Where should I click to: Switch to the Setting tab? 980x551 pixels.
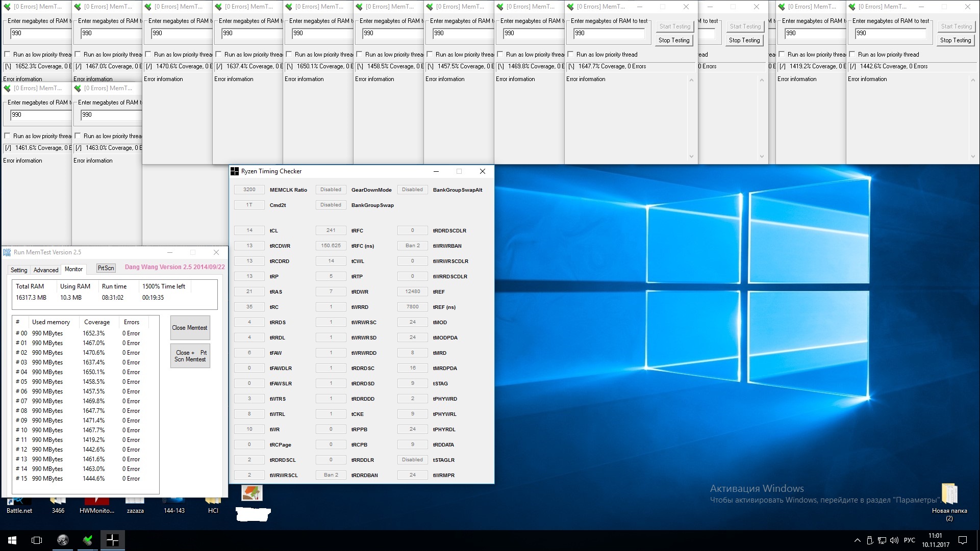19,270
